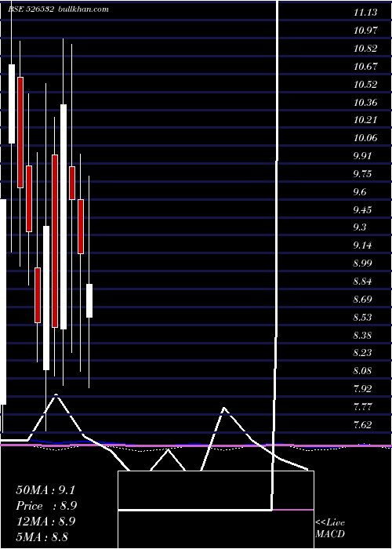Click the 8.53 price axis label
The width and height of the screenshot is (392, 549).
pos(362,318)
